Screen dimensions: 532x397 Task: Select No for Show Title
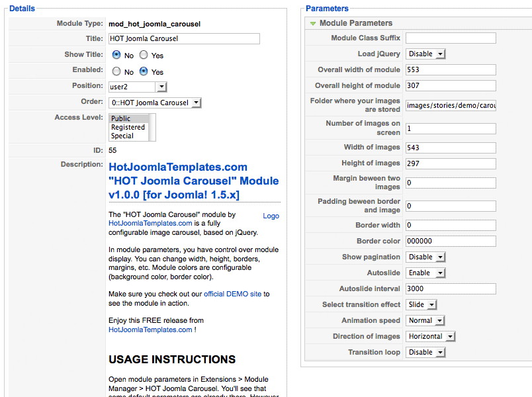116,55
